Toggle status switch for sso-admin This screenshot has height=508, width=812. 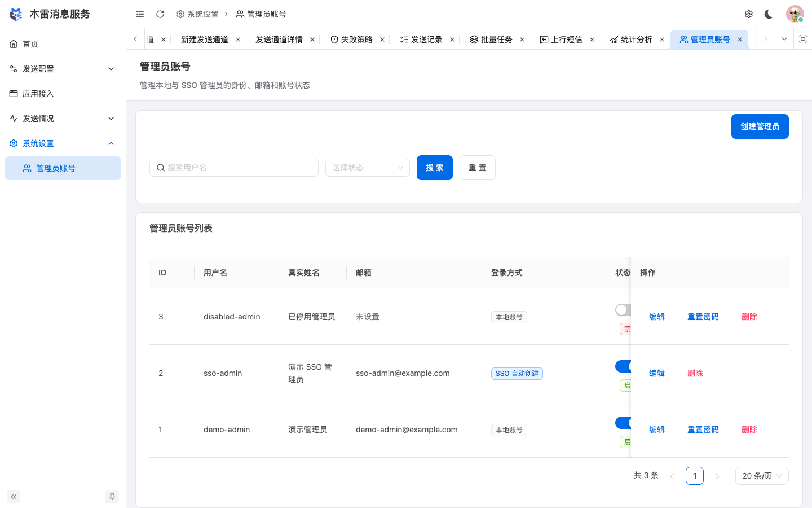623,366
